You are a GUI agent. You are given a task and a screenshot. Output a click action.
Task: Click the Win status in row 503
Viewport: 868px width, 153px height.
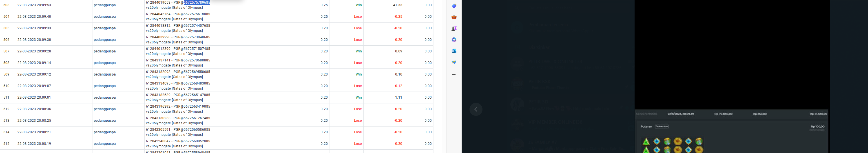358,5
